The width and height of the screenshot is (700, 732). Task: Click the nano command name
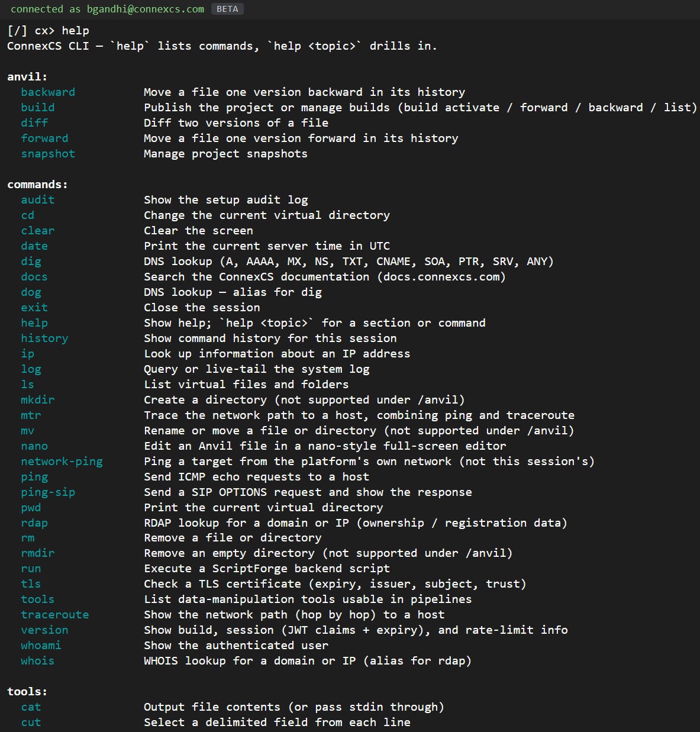[34, 446]
